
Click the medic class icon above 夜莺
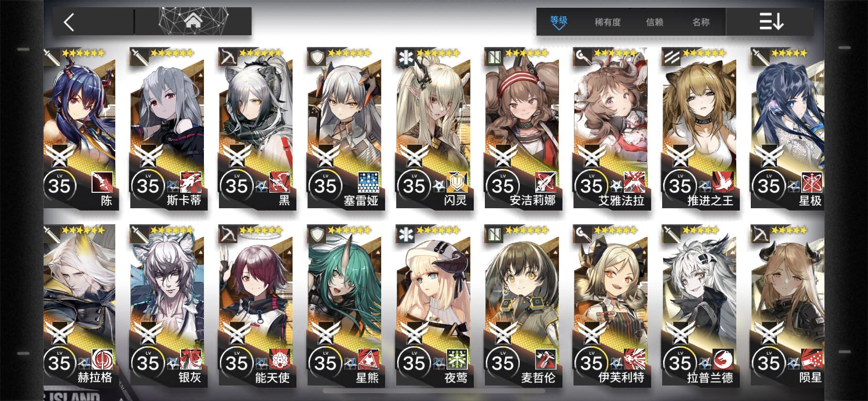(405, 234)
